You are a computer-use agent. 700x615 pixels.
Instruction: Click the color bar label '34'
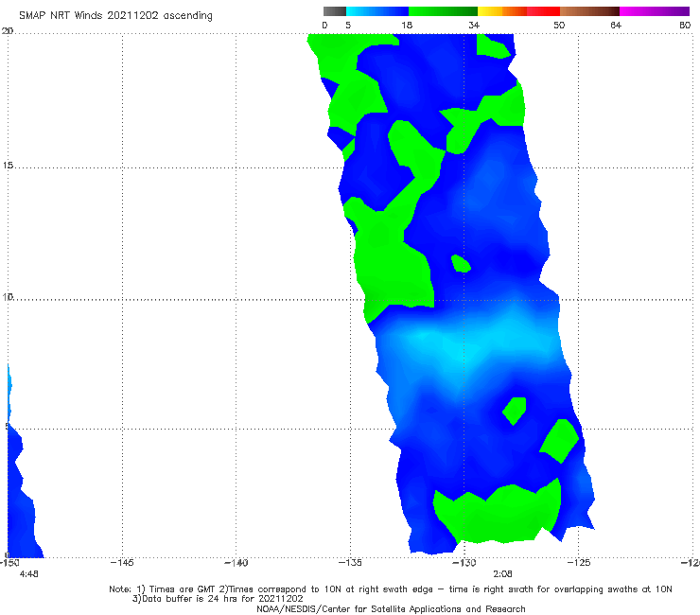(474, 26)
